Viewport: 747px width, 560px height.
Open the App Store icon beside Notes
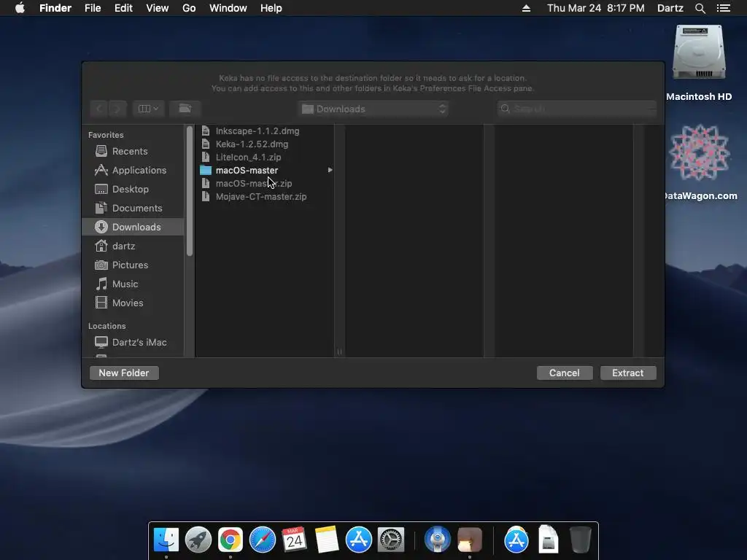pyautogui.click(x=359, y=540)
